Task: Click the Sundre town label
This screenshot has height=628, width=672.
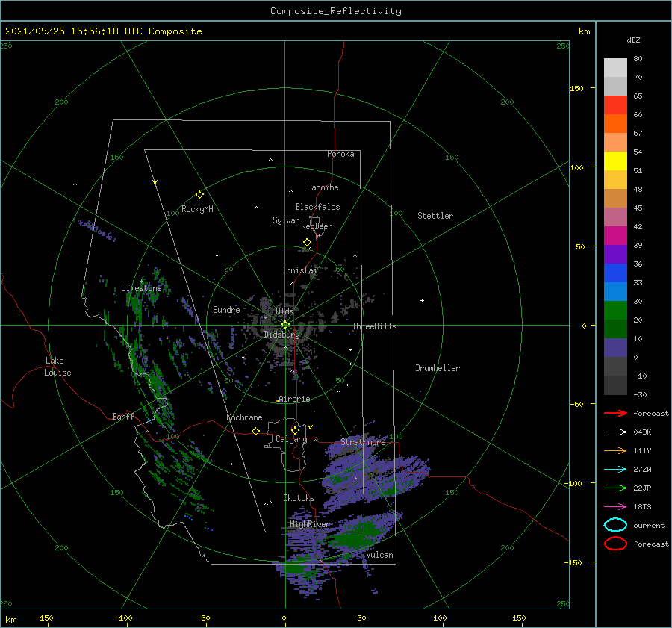Action: 226,309
